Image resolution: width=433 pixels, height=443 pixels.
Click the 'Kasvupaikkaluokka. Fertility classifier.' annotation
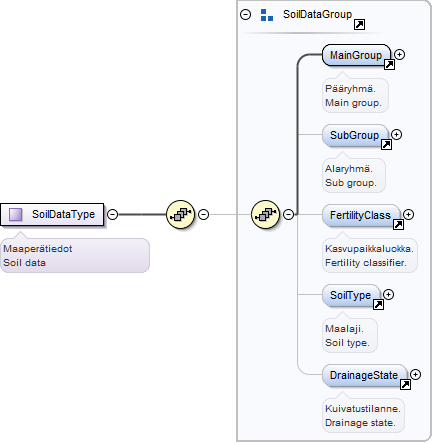pyautogui.click(x=370, y=256)
